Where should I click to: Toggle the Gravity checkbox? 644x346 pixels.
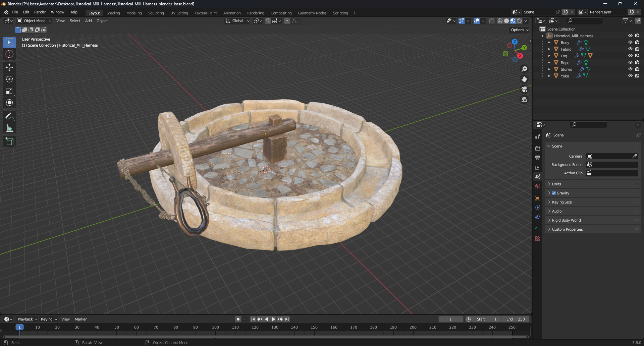[554, 193]
